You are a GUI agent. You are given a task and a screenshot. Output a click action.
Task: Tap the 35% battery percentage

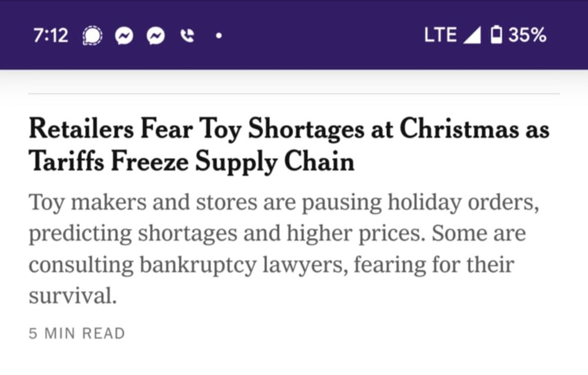coord(527,35)
